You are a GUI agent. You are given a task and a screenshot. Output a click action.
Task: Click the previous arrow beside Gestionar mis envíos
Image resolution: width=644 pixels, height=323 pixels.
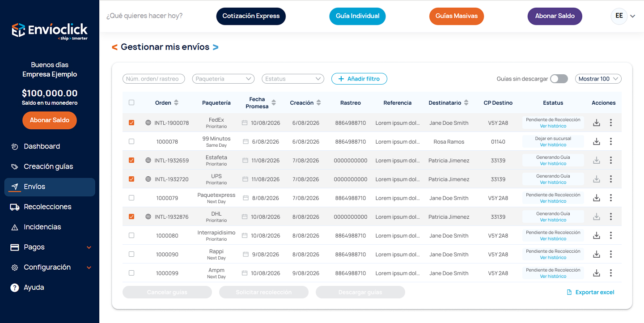click(x=114, y=47)
